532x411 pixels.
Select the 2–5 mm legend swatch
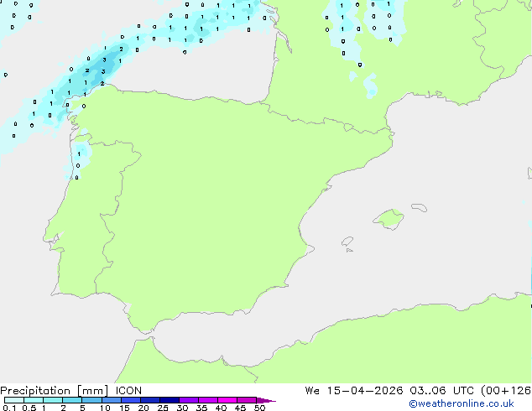pos(72,400)
